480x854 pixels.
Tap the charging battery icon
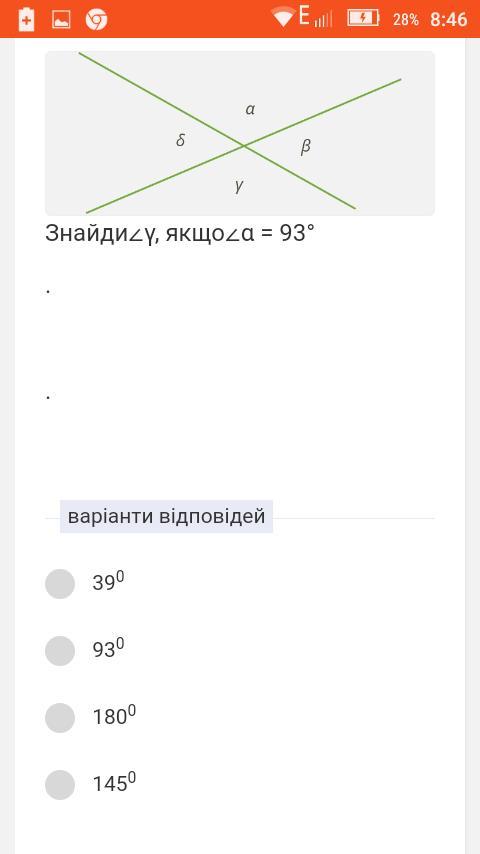363,19
